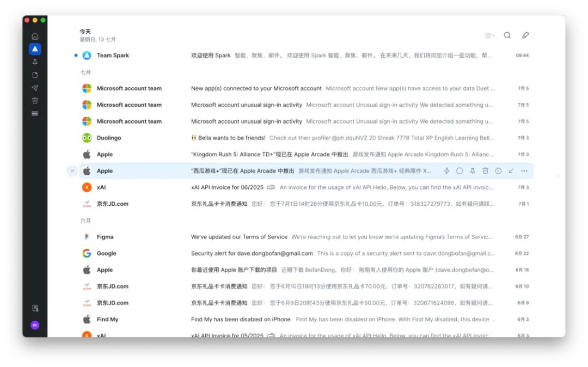Click the Figma sender logo avatar
Screen dimensions: 588x367
[x=87, y=237]
